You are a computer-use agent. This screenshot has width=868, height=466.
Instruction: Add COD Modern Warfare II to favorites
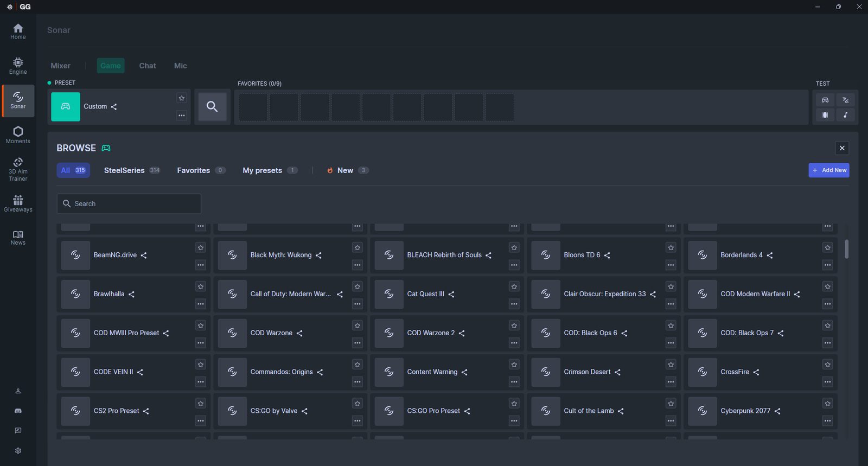(827, 286)
